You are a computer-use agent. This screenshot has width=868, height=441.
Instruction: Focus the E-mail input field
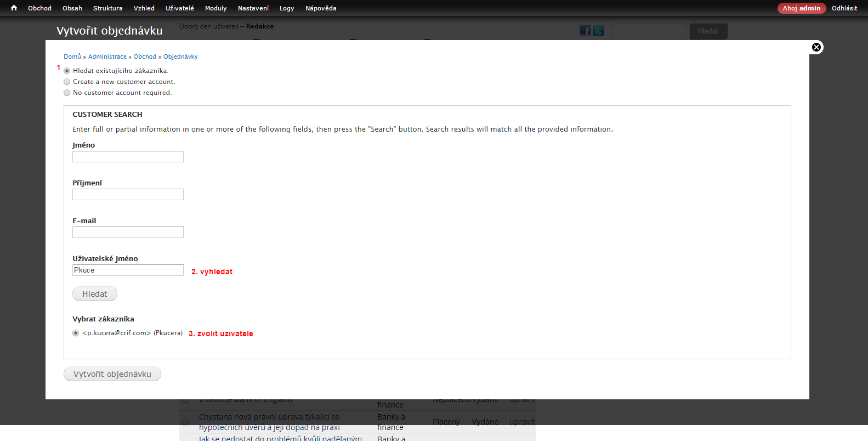pyautogui.click(x=128, y=233)
